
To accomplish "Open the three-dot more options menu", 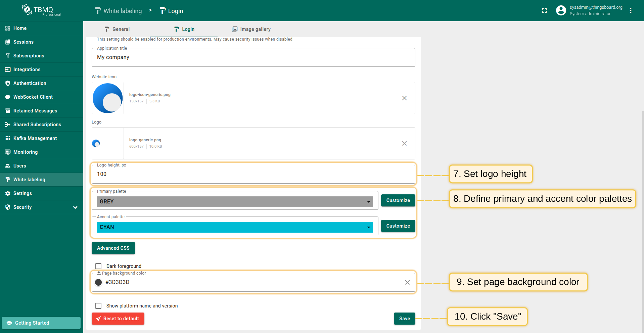I will [631, 11].
